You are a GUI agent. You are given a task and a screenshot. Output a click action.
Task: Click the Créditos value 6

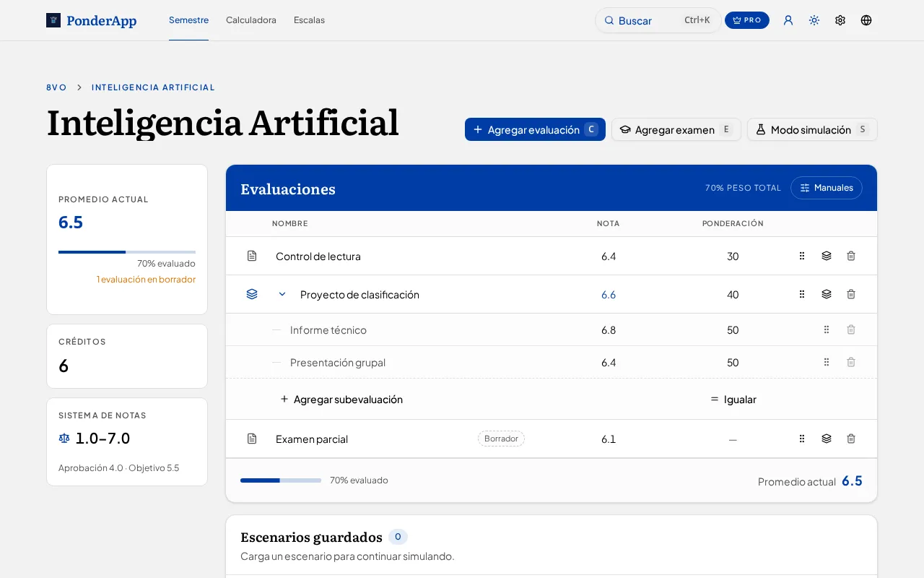(x=64, y=366)
